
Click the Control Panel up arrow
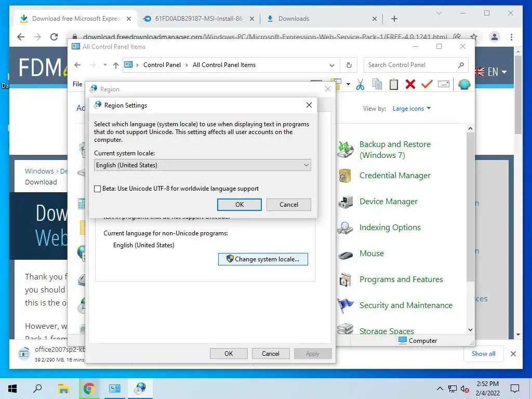116,65
